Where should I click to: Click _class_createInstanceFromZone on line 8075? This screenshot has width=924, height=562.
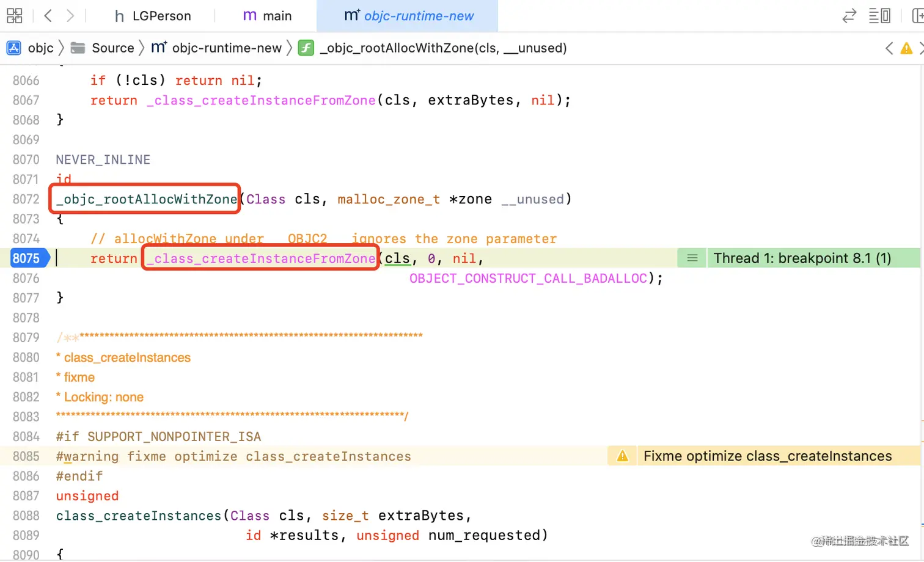(x=261, y=258)
